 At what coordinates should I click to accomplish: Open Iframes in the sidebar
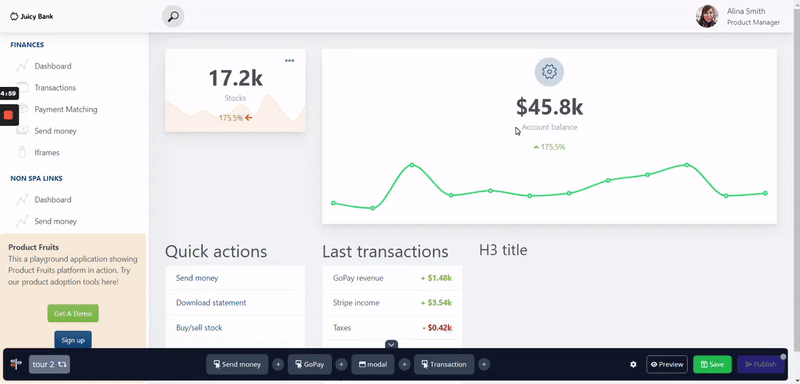click(47, 152)
